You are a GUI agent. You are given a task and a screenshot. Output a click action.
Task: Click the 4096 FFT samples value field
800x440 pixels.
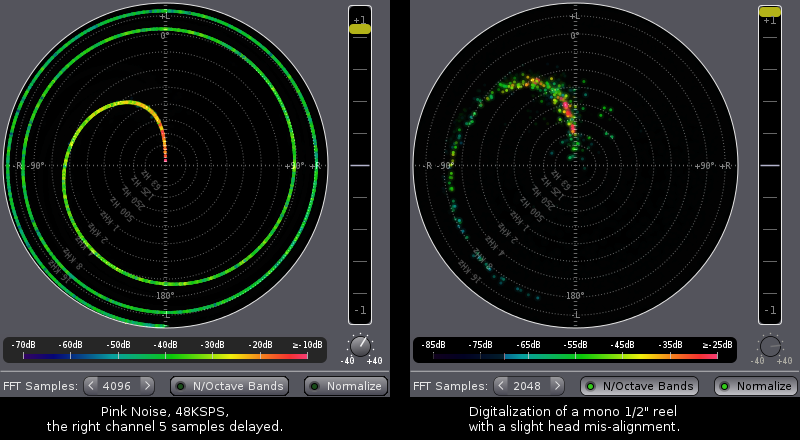pos(119,385)
